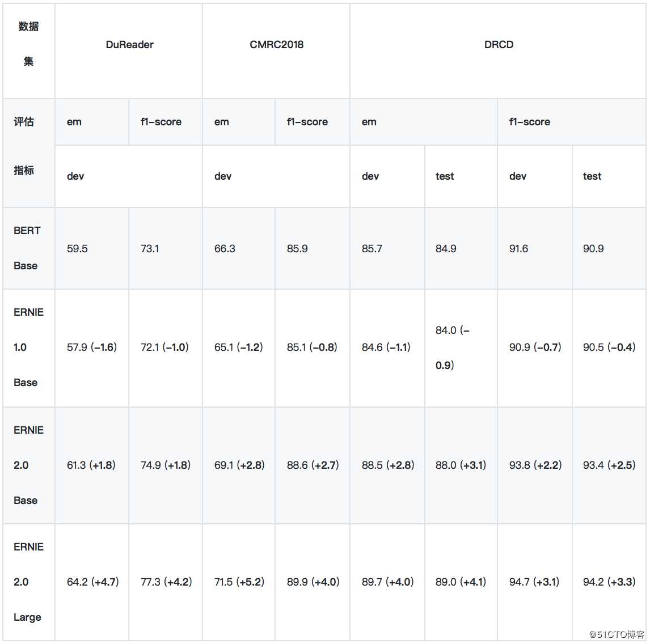Click the 84.0 (-0.9) DRCD test cell
This screenshot has width=650, height=644.
click(x=461, y=348)
